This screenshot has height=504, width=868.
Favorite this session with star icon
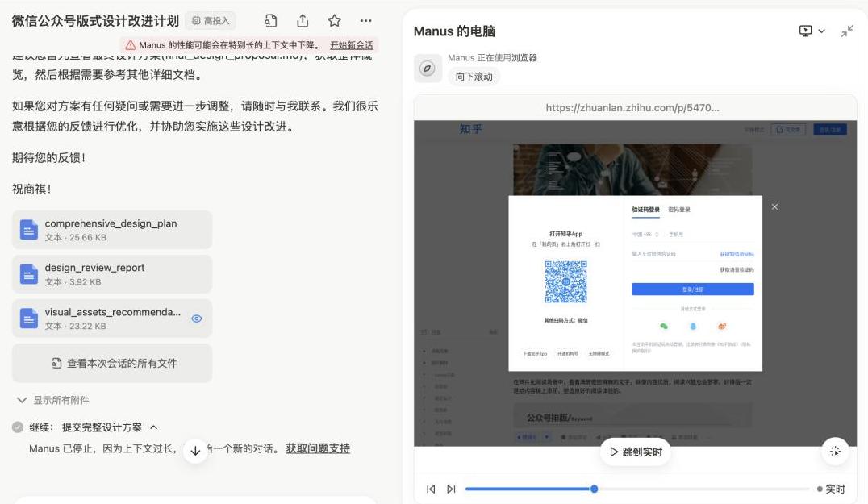point(334,21)
